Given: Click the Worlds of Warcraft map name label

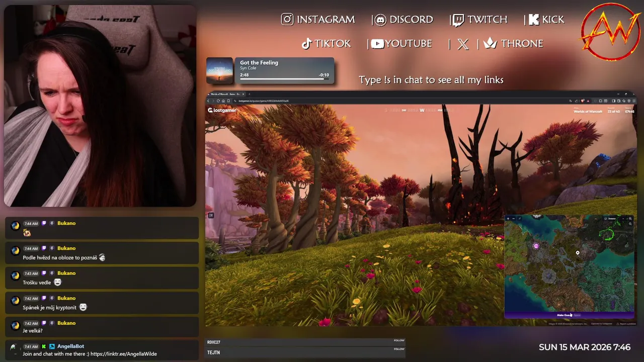Looking at the screenshot, I should 588,111.
